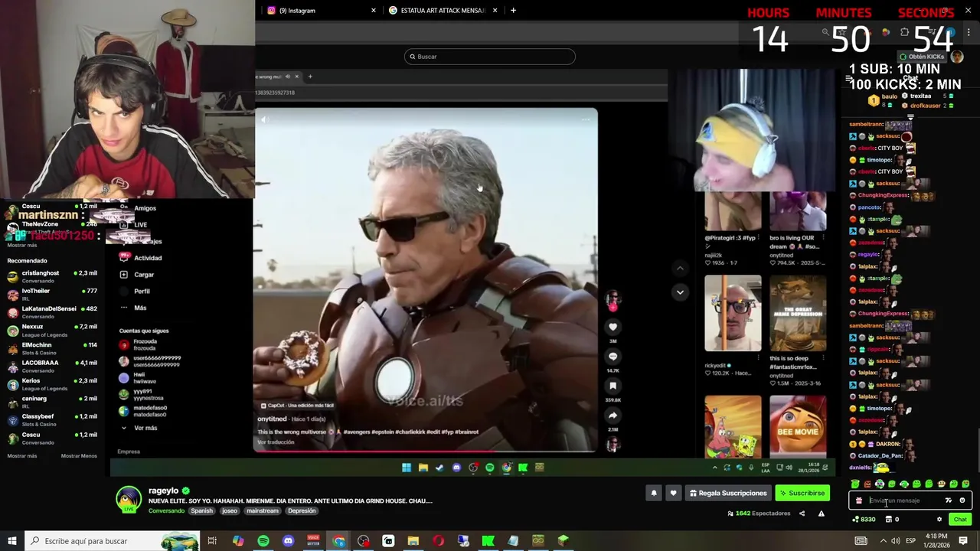The width and height of the screenshot is (980, 551).
Task: Open ElMochinn's recommended channel
Action: click(52, 347)
